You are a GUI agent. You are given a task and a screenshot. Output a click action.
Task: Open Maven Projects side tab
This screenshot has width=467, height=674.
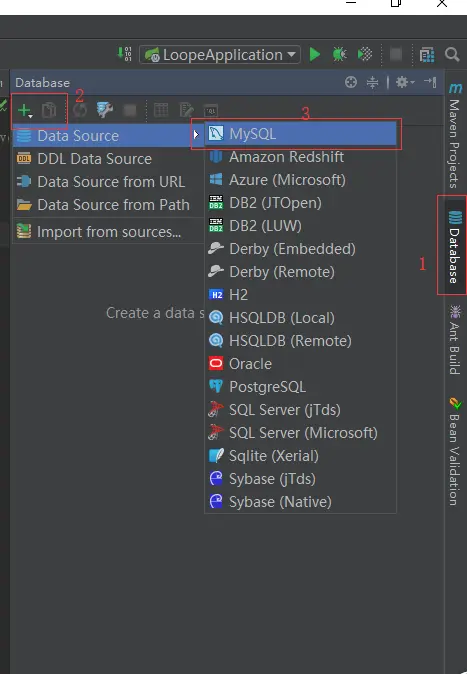[455, 135]
